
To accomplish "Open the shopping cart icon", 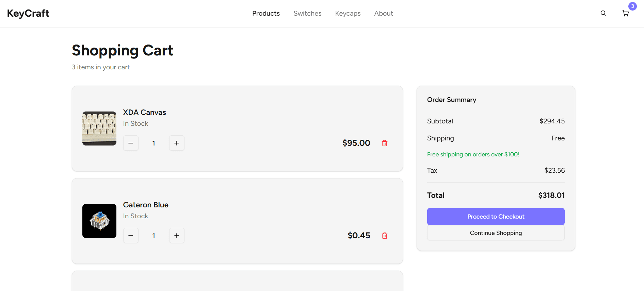I will (x=625, y=14).
